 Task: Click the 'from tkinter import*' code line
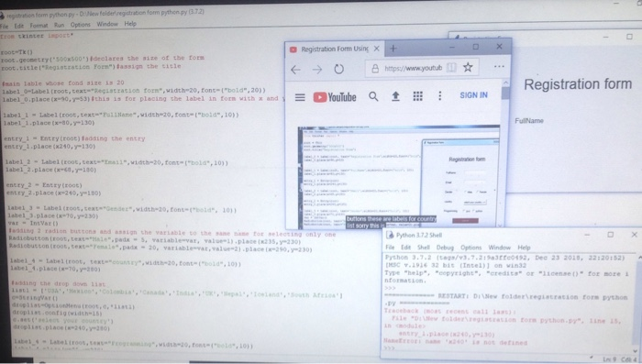point(37,36)
